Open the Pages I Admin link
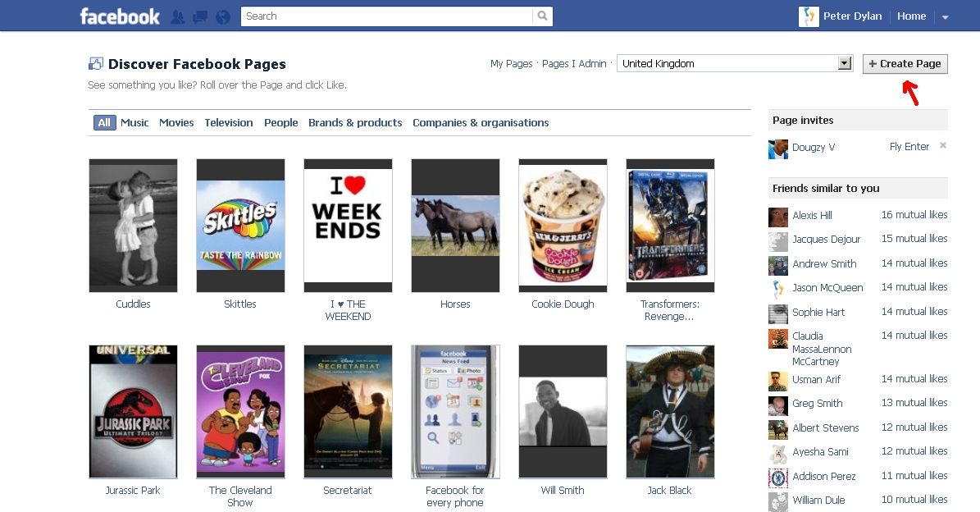Screen dimensions: 980x512 click(574, 64)
